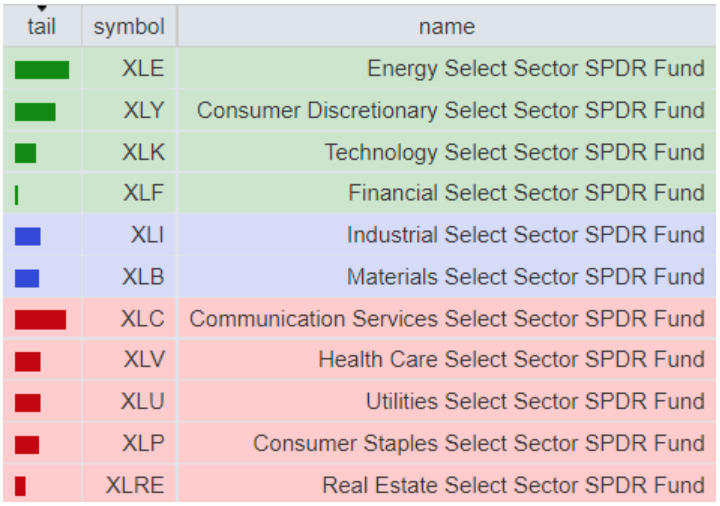Open Energy Select Sector SPDR Fund row

pyautogui.click(x=535, y=69)
